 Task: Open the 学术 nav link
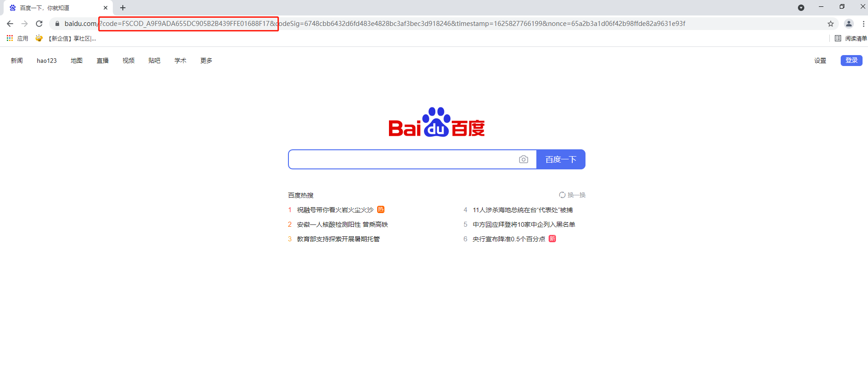pos(181,61)
